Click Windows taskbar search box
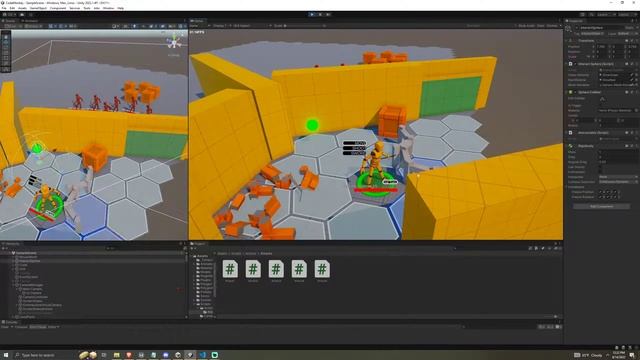640x360 pixels. click(x=45, y=355)
